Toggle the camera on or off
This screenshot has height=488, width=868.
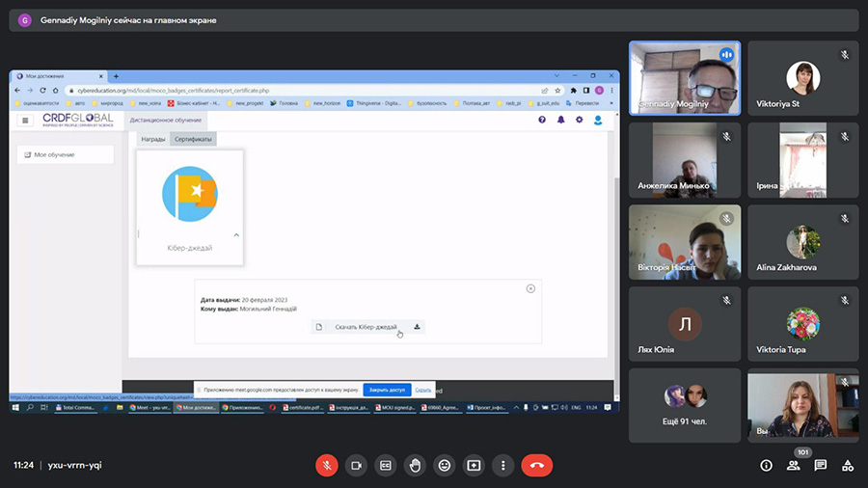356,465
